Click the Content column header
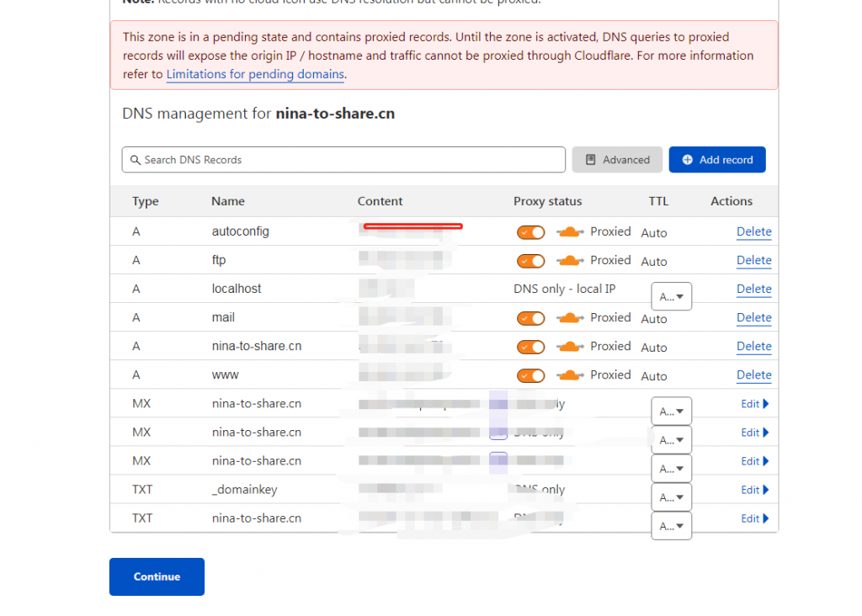862x616 pixels. pyautogui.click(x=380, y=201)
